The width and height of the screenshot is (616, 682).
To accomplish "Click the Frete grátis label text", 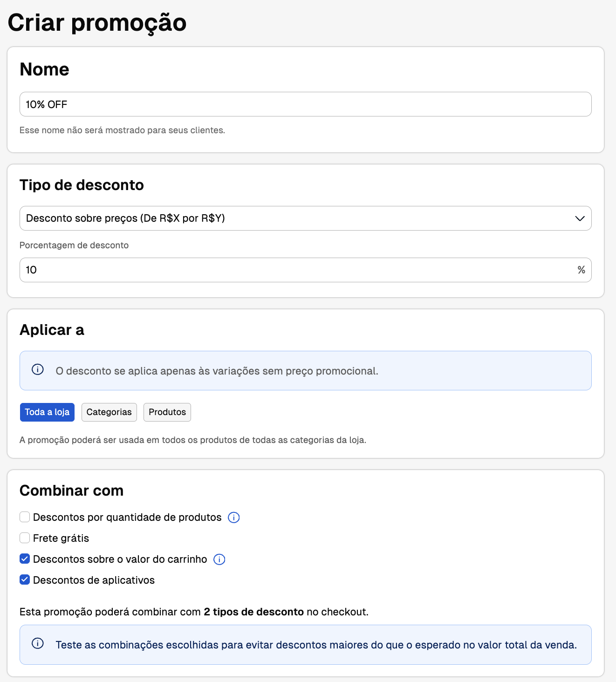I will [x=61, y=539].
